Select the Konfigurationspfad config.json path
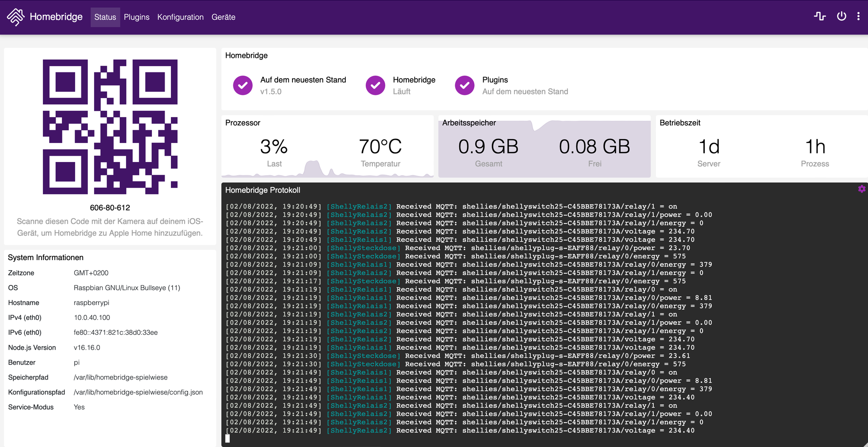Image resolution: width=868 pixels, height=447 pixels. click(x=138, y=392)
